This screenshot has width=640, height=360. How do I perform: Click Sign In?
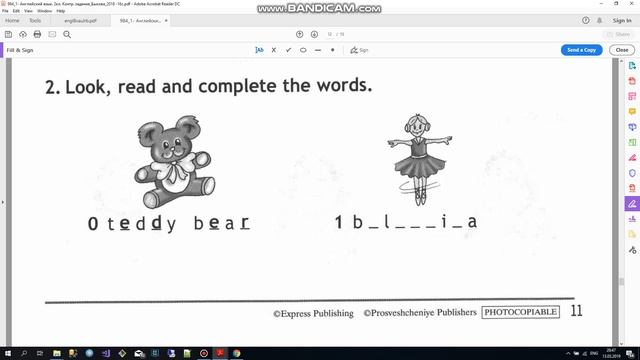click(622, 20)
